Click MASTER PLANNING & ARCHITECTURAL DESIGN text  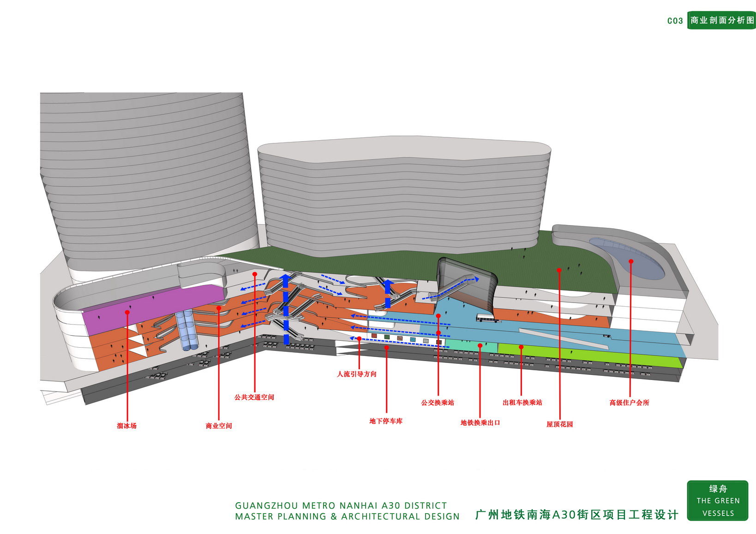[x=348, y=517]
